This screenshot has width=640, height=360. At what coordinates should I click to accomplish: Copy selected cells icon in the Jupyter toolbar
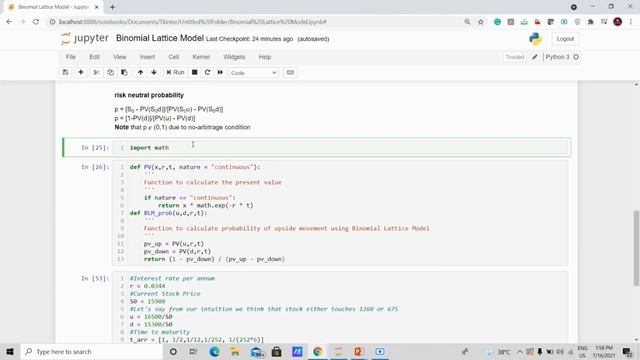[x=110, y=72]
